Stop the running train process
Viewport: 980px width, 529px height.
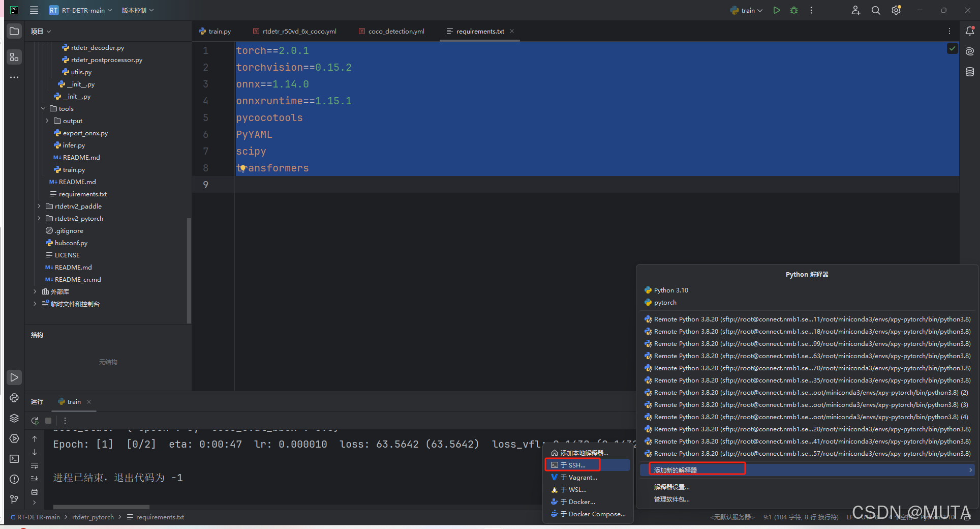click(48, 421)
